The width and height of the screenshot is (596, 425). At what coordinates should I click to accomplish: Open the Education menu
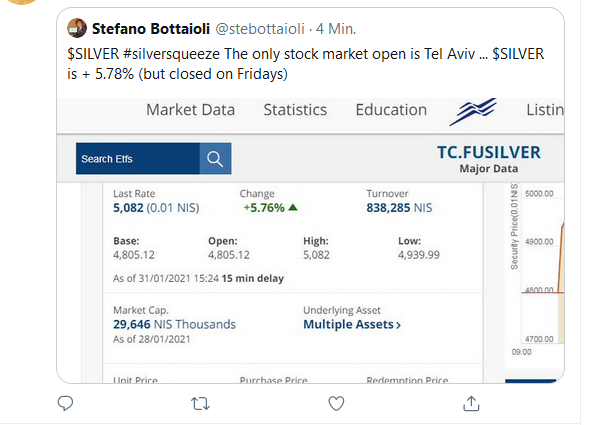tap(391, 110)
